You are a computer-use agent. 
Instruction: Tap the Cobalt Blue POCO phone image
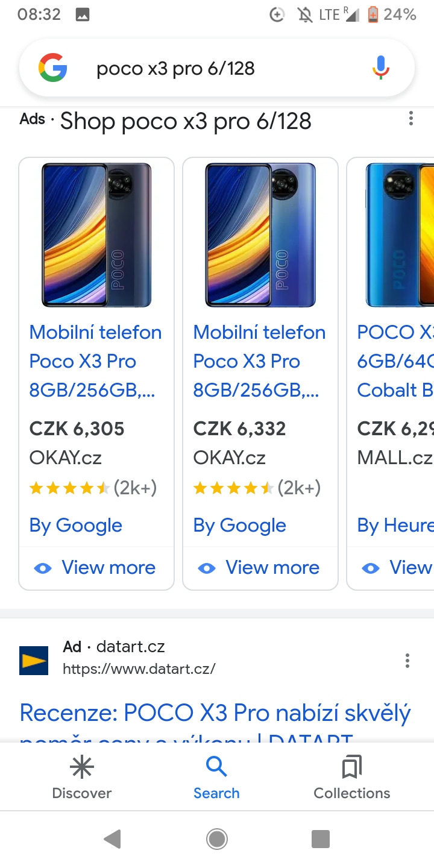398,235
